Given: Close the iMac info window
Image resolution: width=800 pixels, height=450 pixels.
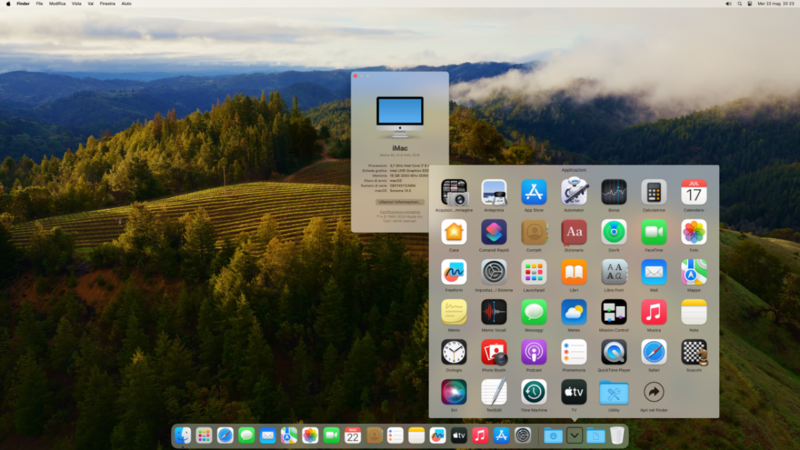Looking at the screenshot, I should [356, 76].
